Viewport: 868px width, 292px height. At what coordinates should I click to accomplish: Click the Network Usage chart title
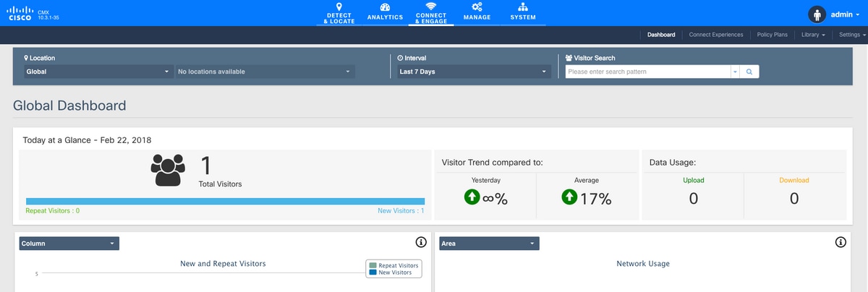[x=643, y=264]
